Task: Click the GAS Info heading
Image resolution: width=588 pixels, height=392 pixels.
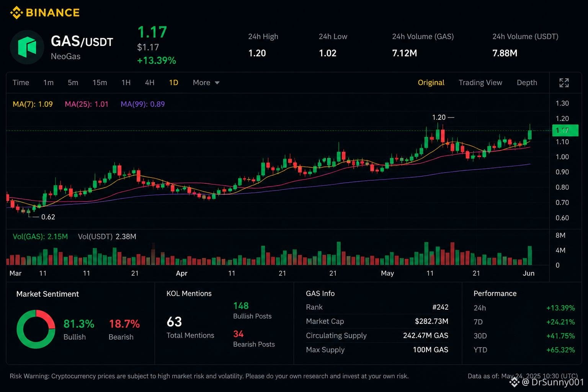Action: 320,294
